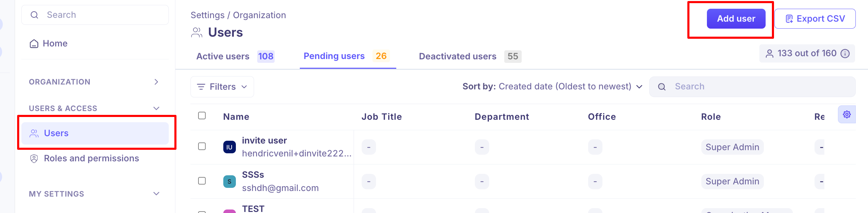Change the Sort by Created date dropdown

(x=552, y=86)
